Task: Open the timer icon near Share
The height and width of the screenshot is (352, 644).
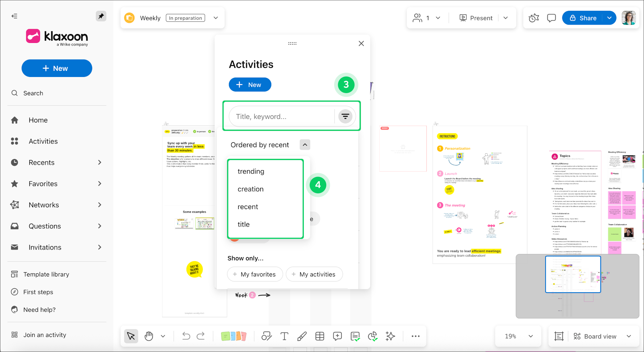Action: (533, 18)
